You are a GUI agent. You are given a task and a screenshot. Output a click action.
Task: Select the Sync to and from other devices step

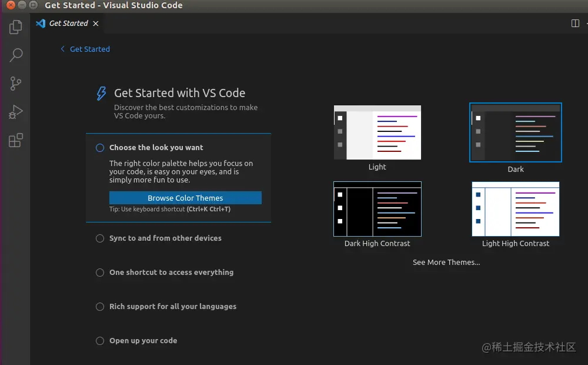pos(165,238)
